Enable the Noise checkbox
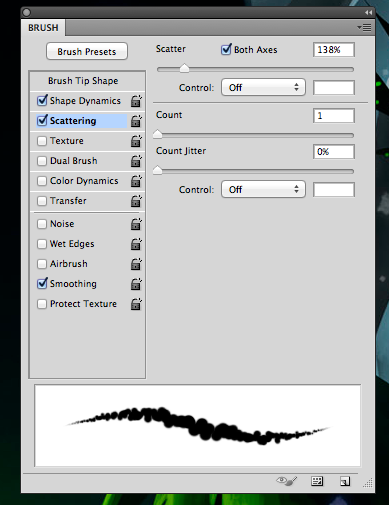This screenshot has height=505, width=389. (x=42, y=224)
